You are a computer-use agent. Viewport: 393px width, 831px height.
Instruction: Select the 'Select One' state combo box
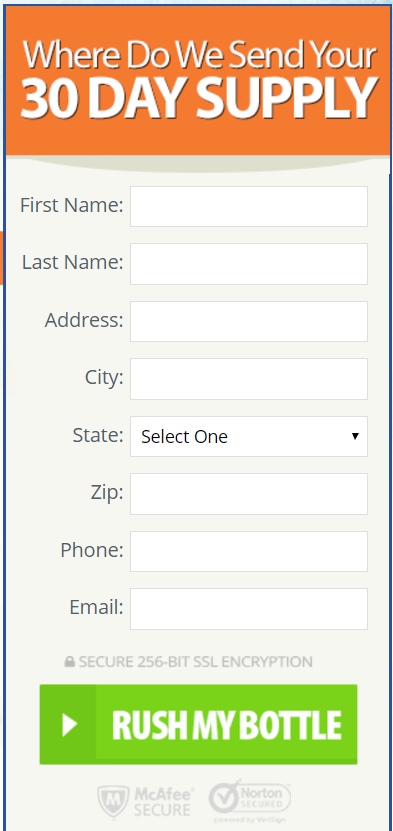click(249, 436)
